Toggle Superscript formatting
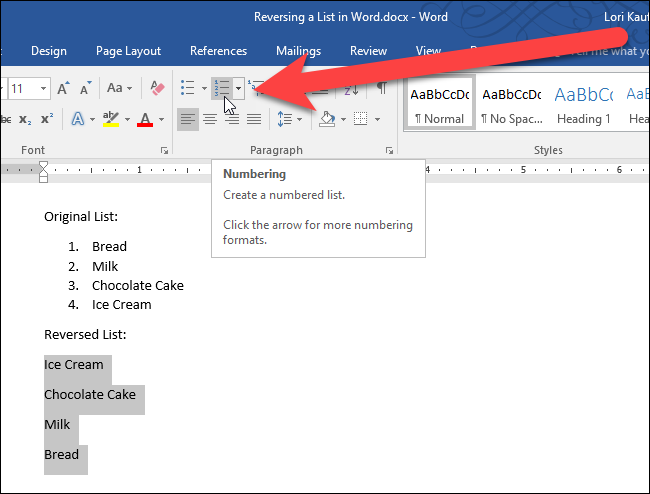Screen dimensions: 650x494 47,119
